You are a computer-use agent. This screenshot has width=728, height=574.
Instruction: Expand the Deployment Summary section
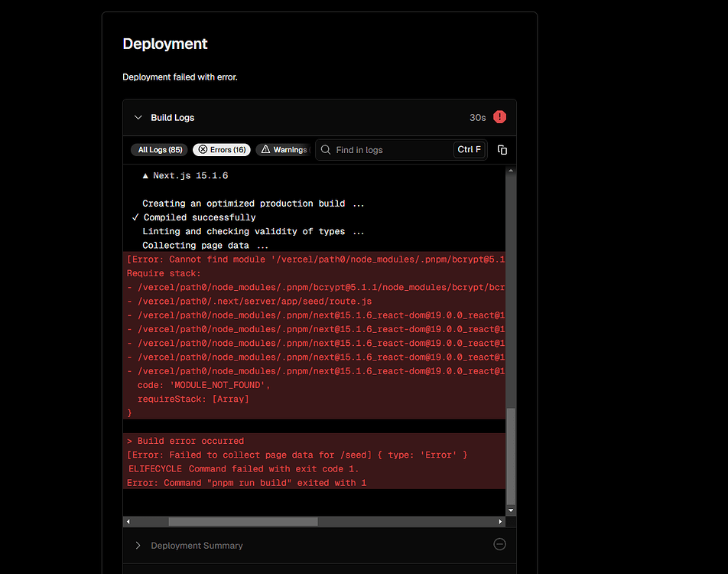point(138,545)
